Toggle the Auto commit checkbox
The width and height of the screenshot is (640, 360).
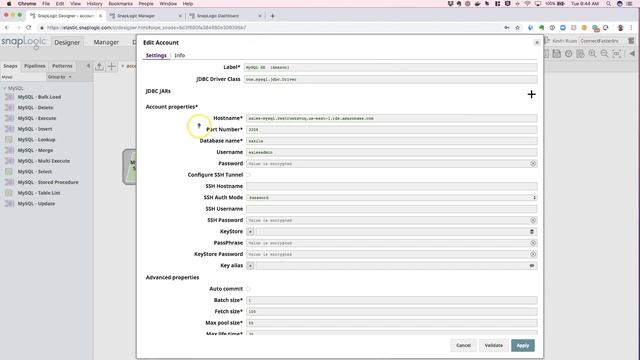point(248,289)
